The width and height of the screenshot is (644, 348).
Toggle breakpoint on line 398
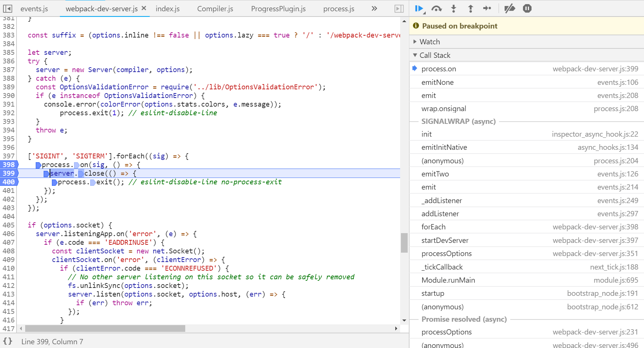(9, 164)
